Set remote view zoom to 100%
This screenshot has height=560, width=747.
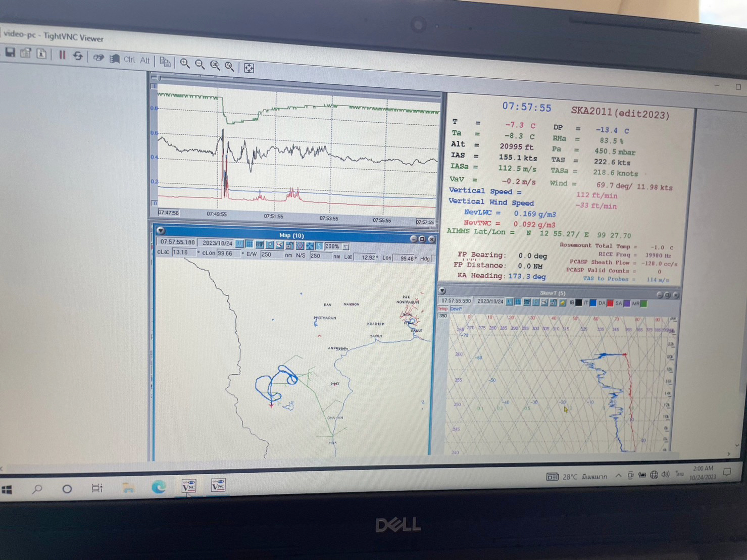tap(215, 65)
